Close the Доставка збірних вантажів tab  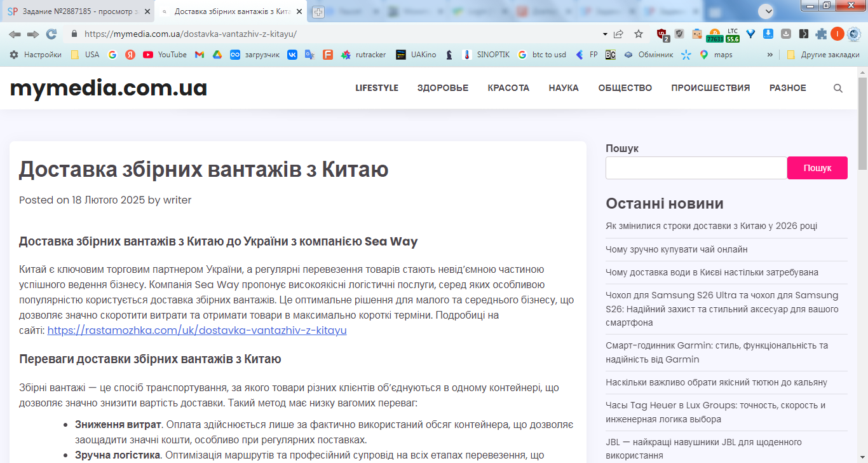pyautogui.click(x=299, y=11)
